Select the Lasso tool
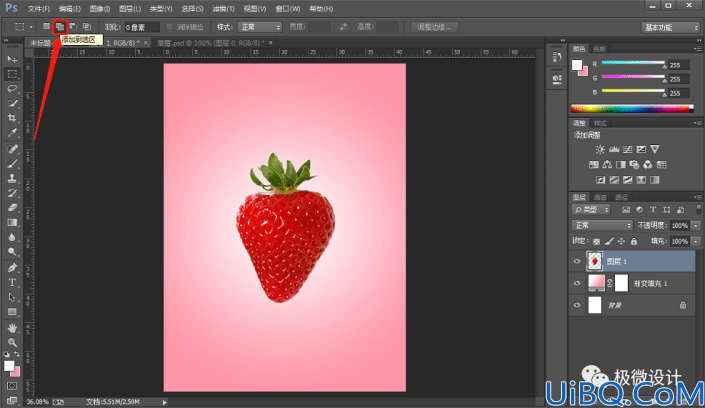Image resolution: width=705 pixels, height=408 pixels. 12,89
